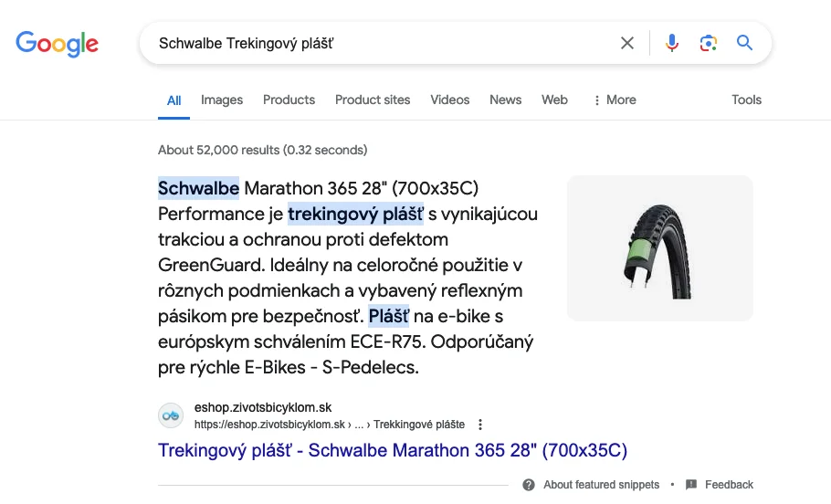
Task: Open the Product sites tab
Action: coord(373,100)
